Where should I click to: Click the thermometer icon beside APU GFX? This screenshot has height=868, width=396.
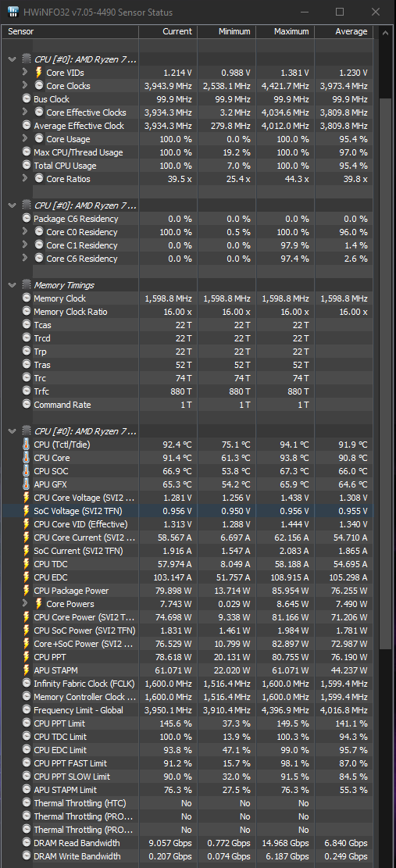27,484
